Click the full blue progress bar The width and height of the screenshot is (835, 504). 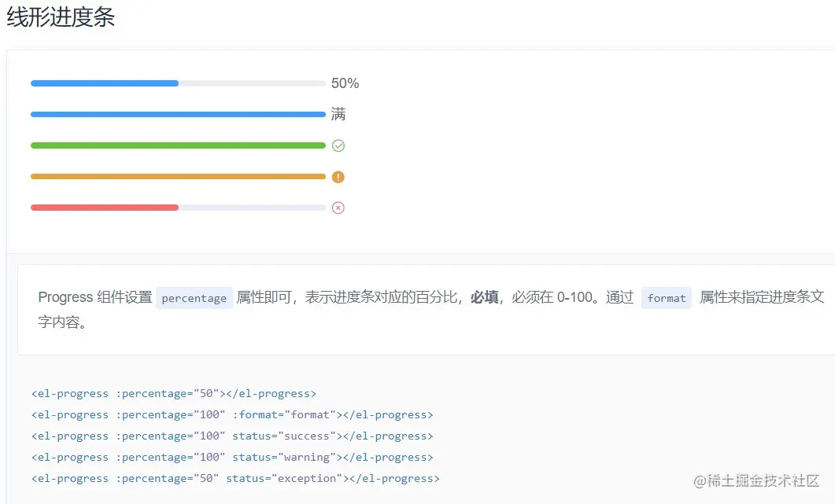pyautogui.click(x=177, y=114)
